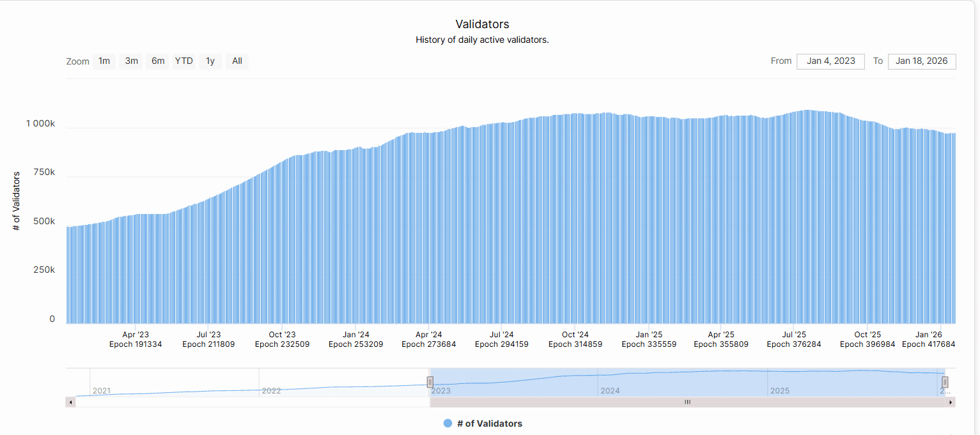Screen dimensions: 980x435
Task: Choose the 3m zoom option
Action: click(x=132, y=61)
